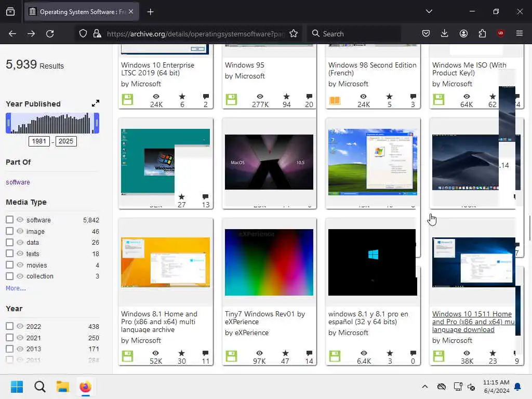Open the tracking protection shield icon
The height and width of the screenshot is (399, 532).
(83, 34)
